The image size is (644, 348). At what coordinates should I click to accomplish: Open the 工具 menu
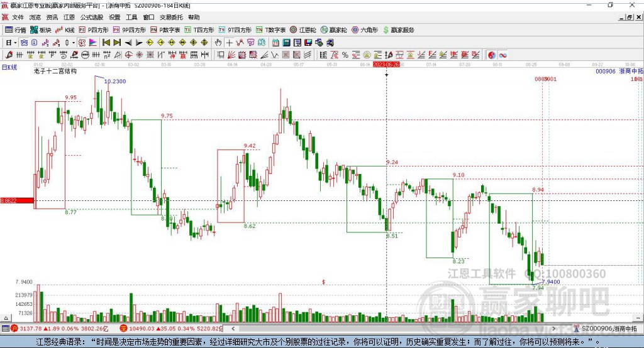(x=131, y=17)
